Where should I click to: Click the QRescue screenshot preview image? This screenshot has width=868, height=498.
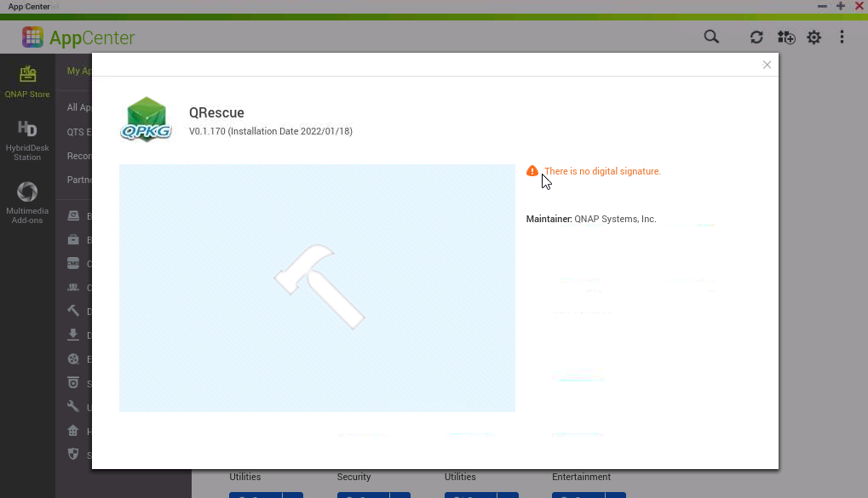tap(317, 288)
